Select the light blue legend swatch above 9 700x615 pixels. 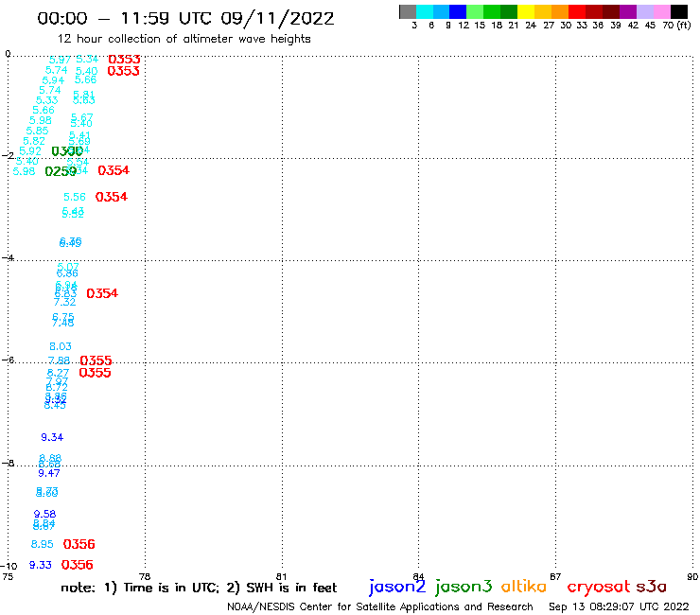pos(441,11)
